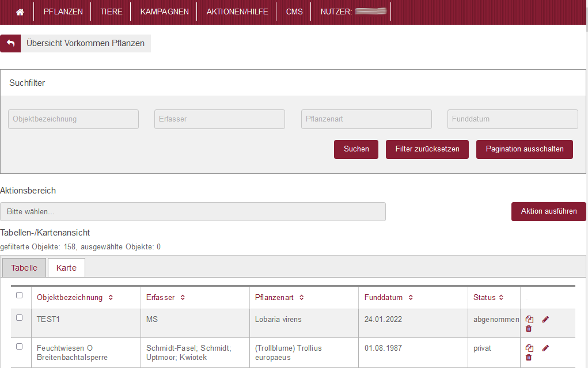Viewport: 588px width, 368px height.
Task: Open the NUTZER menu
Action: [x=352, y=12]
